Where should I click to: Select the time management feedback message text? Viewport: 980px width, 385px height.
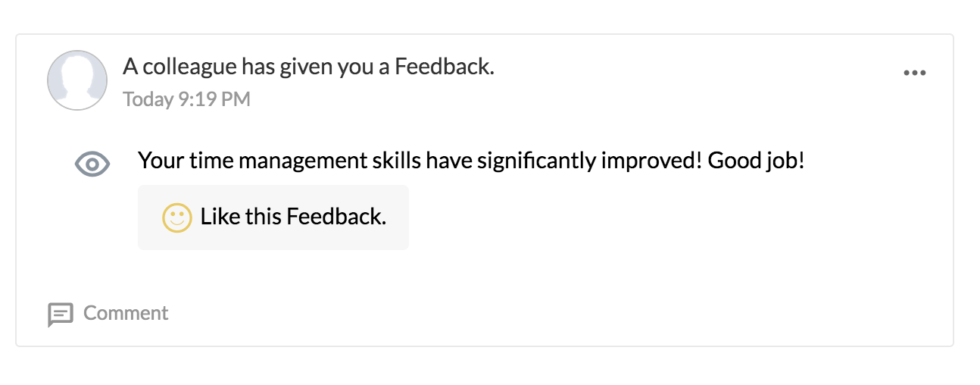click(470, 161)
